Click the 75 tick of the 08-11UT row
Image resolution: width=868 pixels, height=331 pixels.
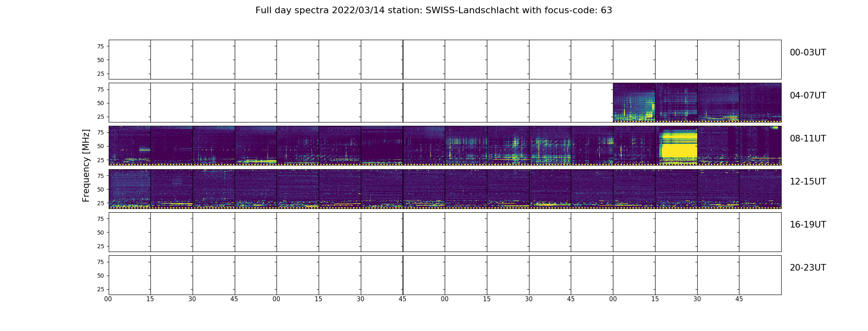(x=100, y=132)
